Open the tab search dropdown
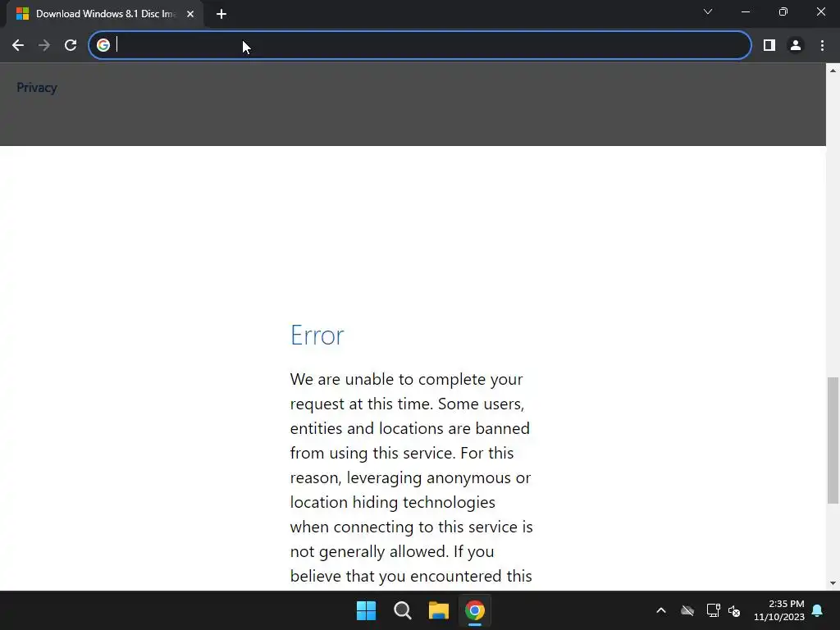The height and width of the screenshot is (630, 840). 708,11
